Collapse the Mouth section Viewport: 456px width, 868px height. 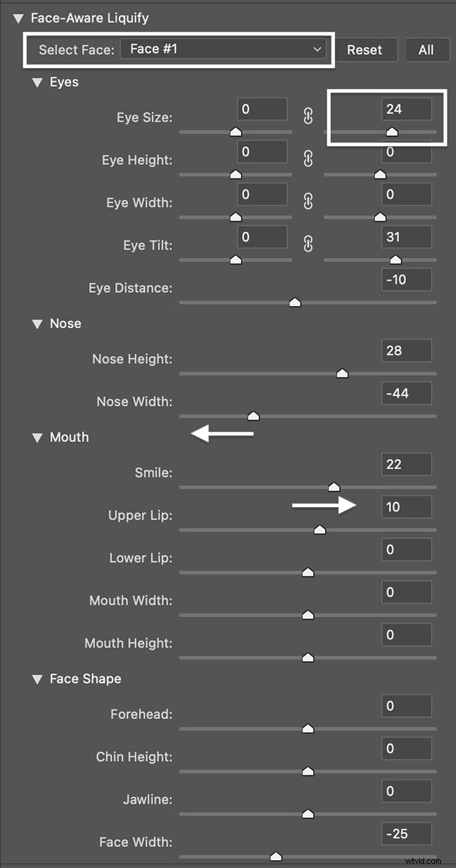click(x=37, y=437)
